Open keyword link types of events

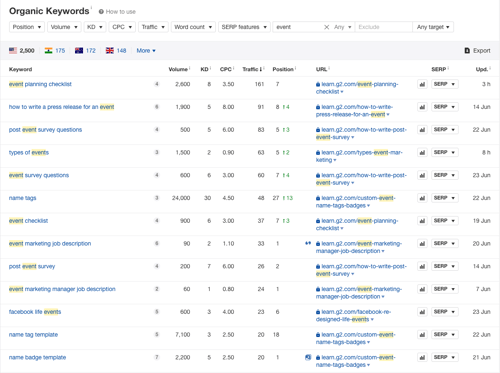point(29,153)
